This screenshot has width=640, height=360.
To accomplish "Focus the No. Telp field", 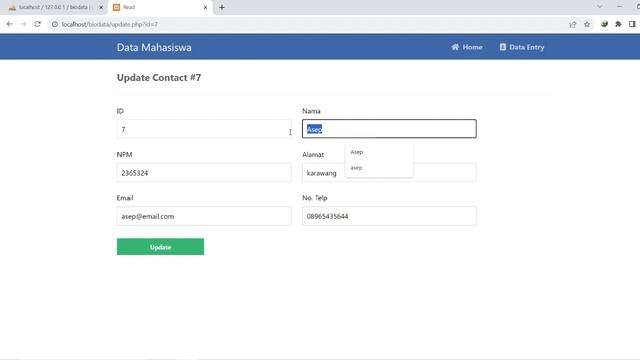I will 389,216.
